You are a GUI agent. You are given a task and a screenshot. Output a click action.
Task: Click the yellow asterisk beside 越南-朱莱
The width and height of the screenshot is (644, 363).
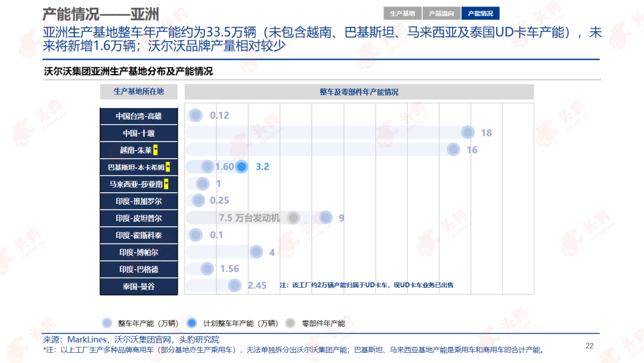coord(155,150)
